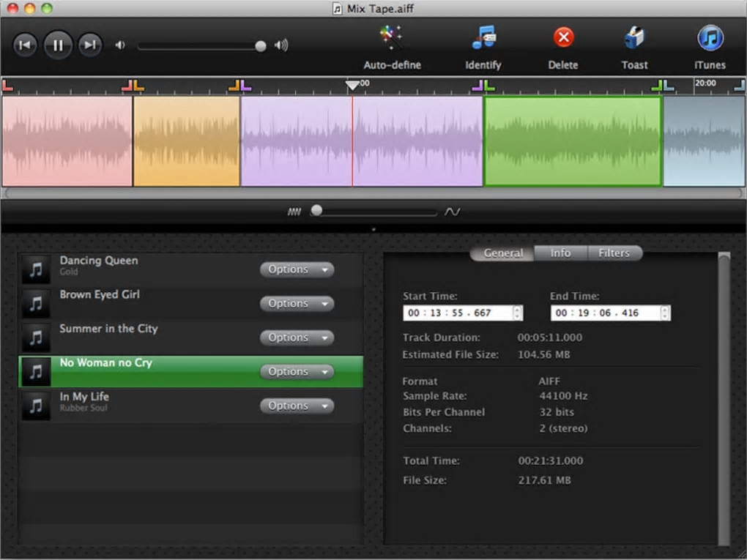Switch to the Filters tab

point(614,253)
